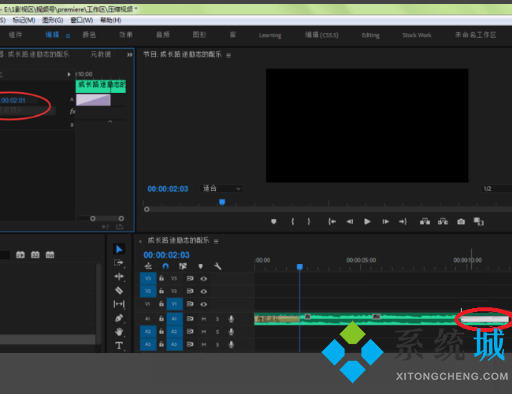Viewport: 513px width, 394px height.
Task: Toggle V1 track output eye
Action: (203, 304)
